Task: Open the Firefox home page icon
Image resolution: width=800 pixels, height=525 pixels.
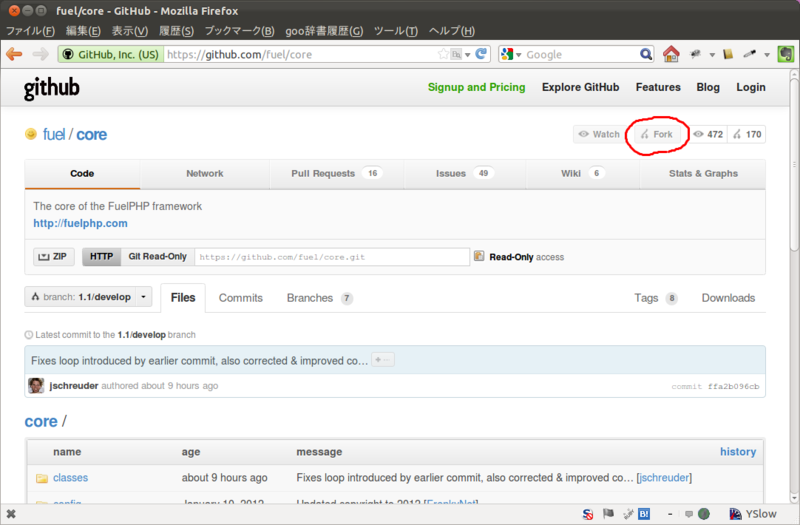Action: click(x=671, y=54)
